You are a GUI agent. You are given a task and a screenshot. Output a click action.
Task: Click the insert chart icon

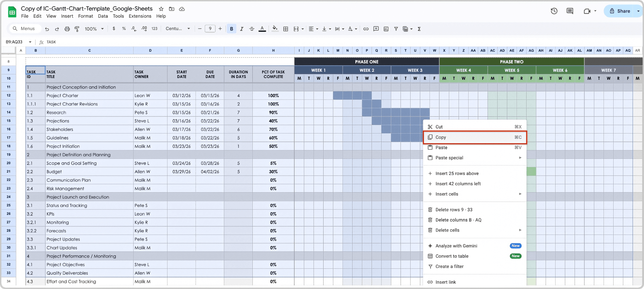point(386,29)
